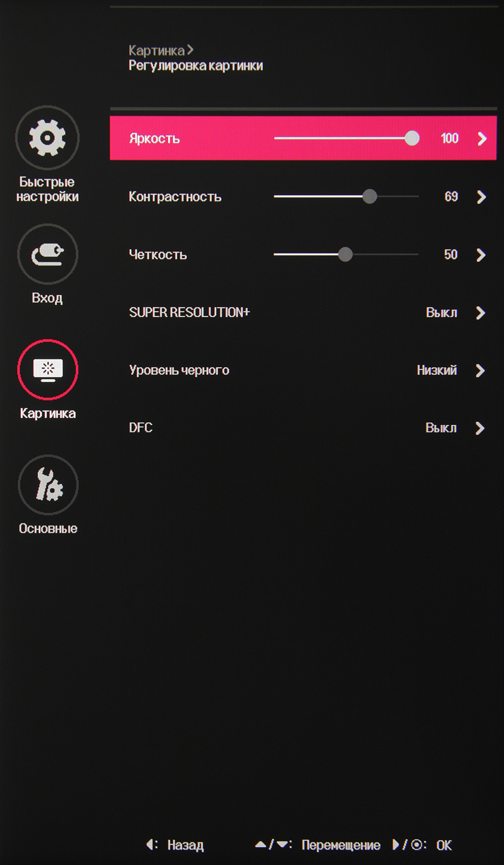504x865 pixels.
Task: Select the DFC row label
Action: click(x=141, y=428)
